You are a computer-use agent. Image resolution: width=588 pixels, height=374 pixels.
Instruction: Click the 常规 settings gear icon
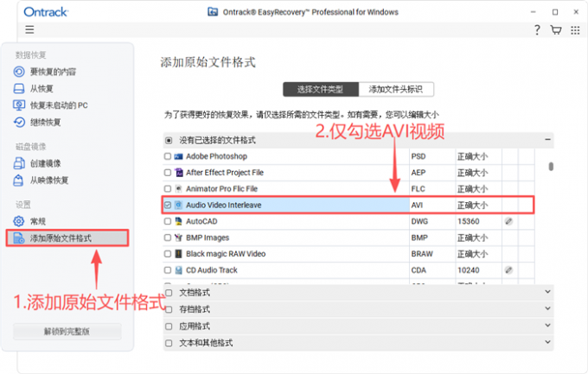[x=19, y=221]
